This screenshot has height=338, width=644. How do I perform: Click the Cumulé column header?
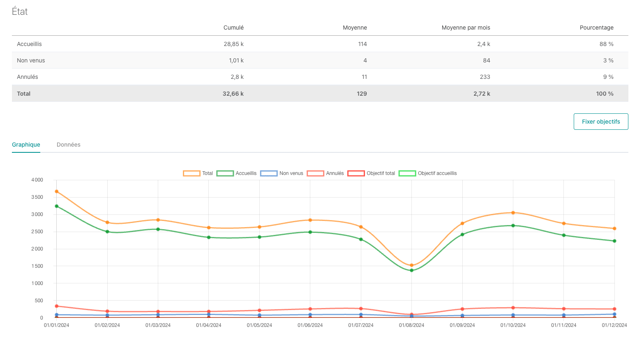click(233, 28)
